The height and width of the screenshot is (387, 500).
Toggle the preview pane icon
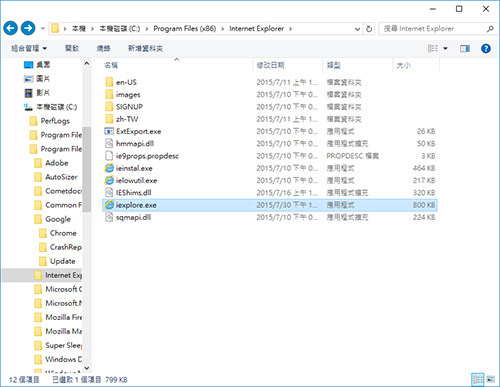(465, 49)
